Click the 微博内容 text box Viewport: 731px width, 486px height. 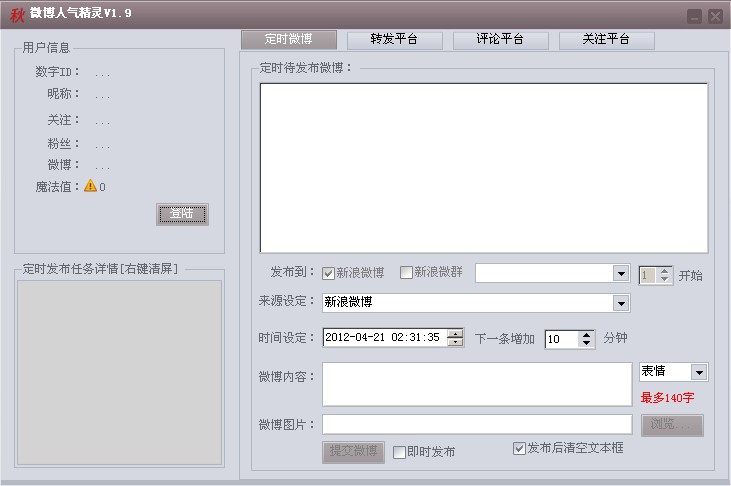tap(476, 384)
